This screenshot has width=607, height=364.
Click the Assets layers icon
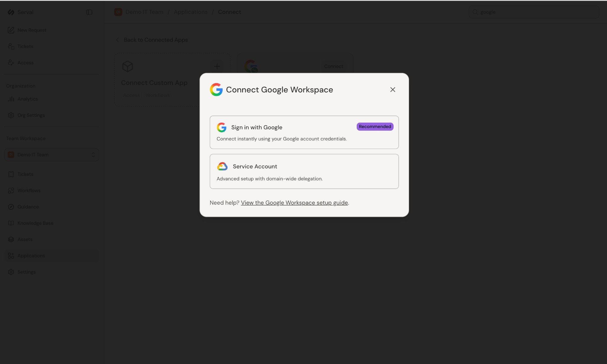[11, 239]
